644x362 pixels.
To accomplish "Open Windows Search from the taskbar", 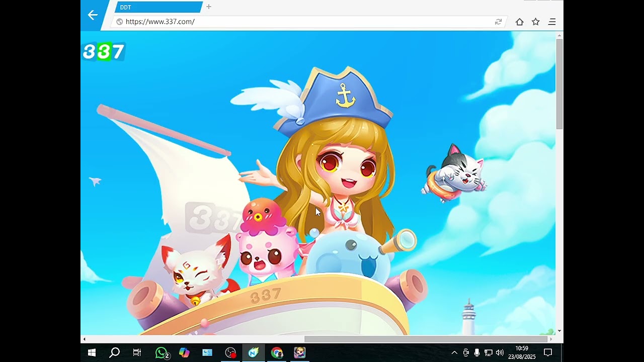I will 114,353.
